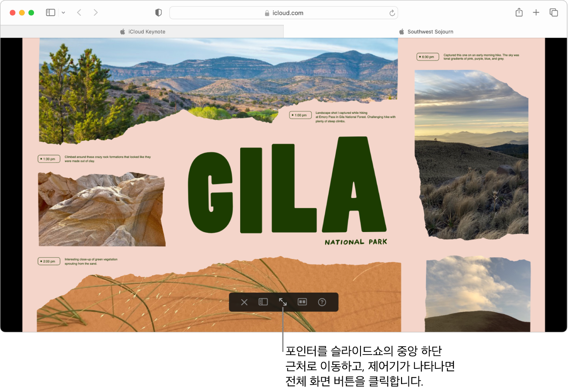Minimize the Safari window
The image size is (568, 392).
point(22,13)
